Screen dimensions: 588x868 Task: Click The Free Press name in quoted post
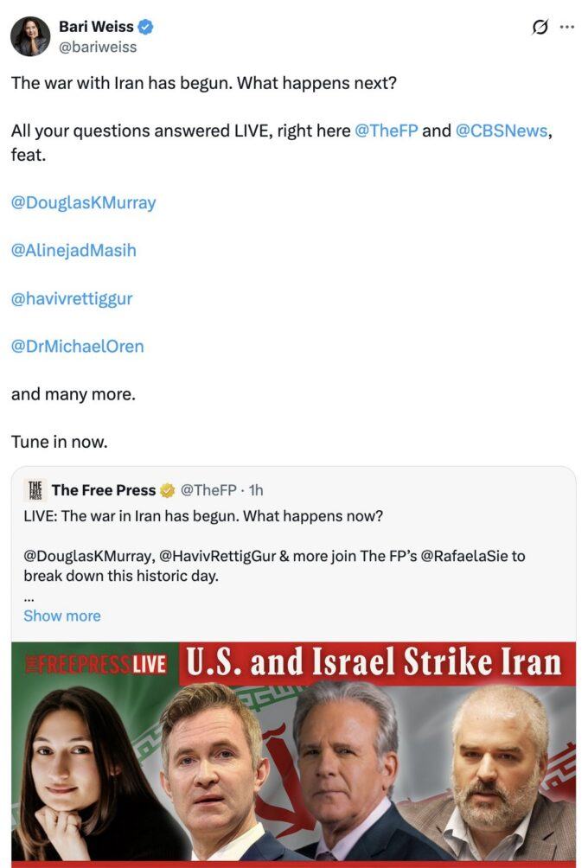(x=104, y=490)
